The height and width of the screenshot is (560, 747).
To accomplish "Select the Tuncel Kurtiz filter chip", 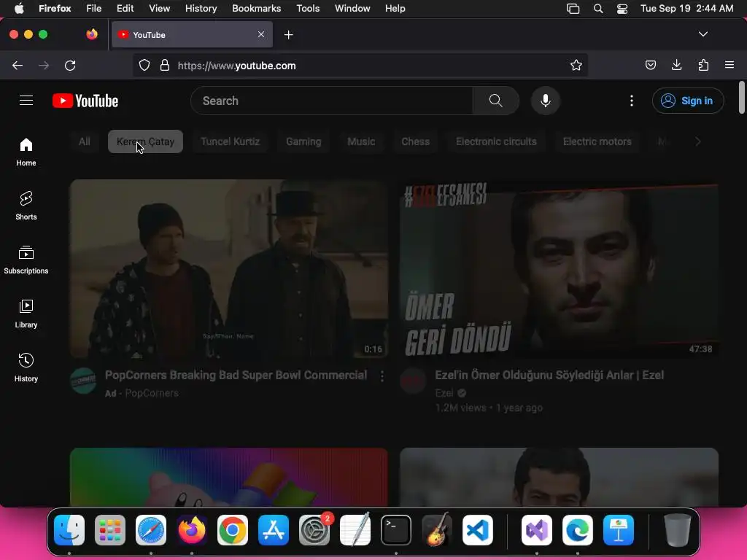I will click(x=230, y=141).
